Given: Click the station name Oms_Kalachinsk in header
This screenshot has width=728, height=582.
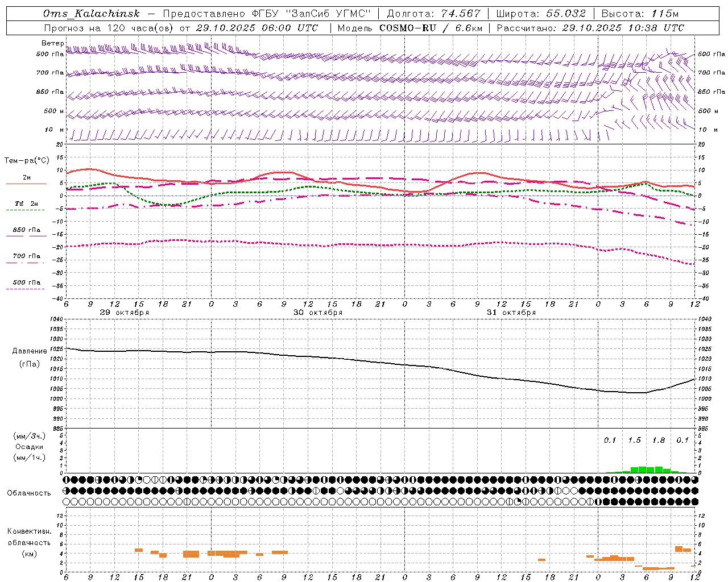Looking at the screenshot, I should pos(91,14).
